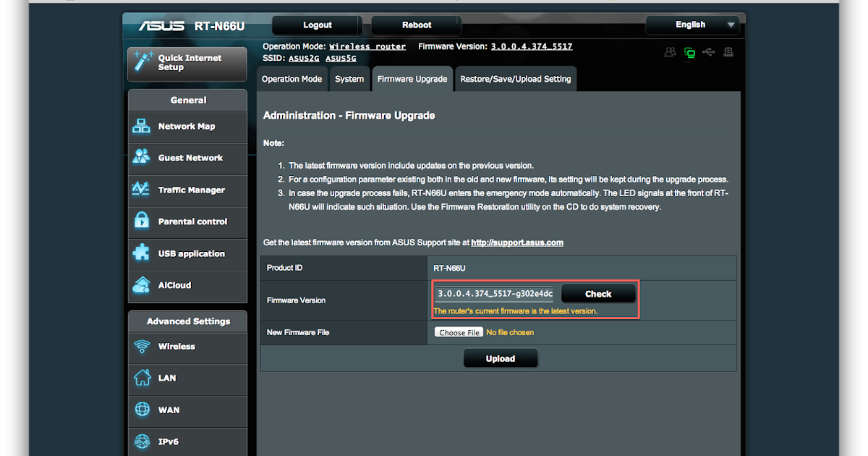868x456 pixels.
Task: Visit the ASUS support link
Action: [x=516, y=242]
